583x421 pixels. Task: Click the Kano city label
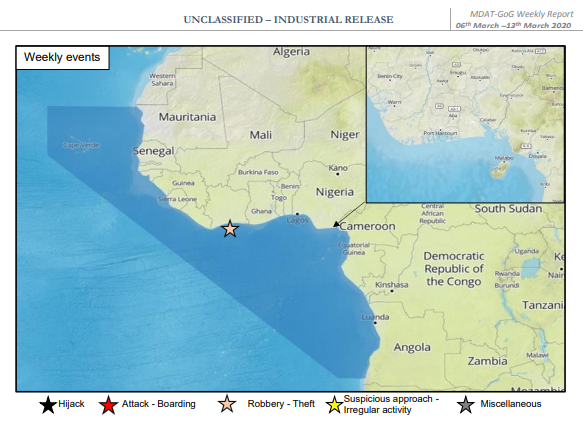click(338, 168)
